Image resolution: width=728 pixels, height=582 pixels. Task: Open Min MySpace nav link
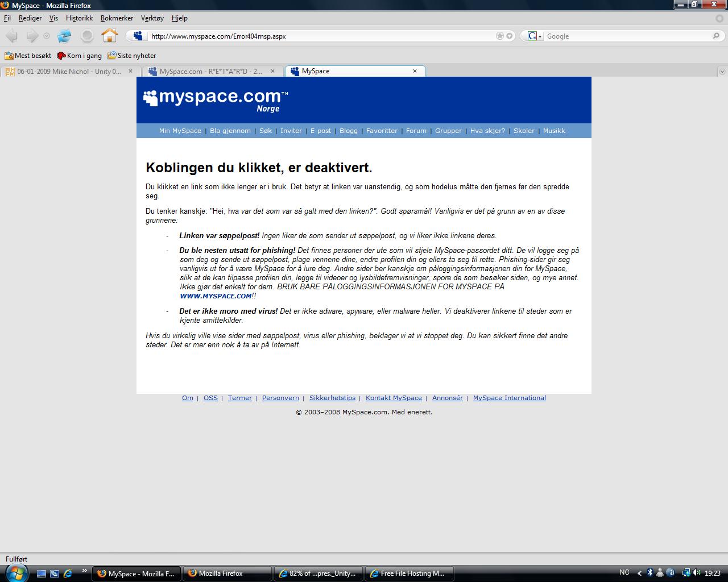click(x=180, y=131)
